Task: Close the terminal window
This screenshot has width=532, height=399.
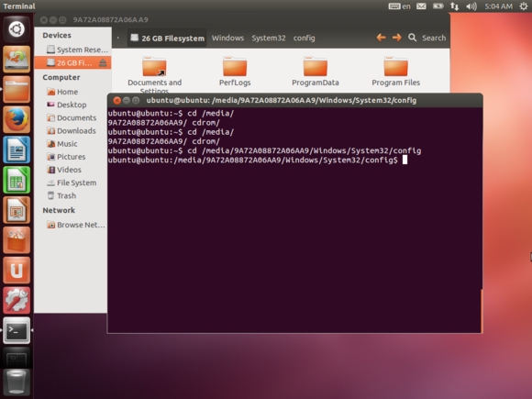Action: pos(117,100)
